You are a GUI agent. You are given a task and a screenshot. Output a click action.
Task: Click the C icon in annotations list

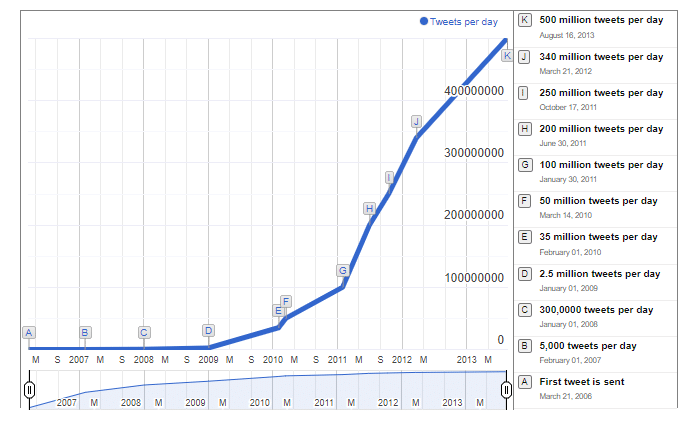click(525, 310)
